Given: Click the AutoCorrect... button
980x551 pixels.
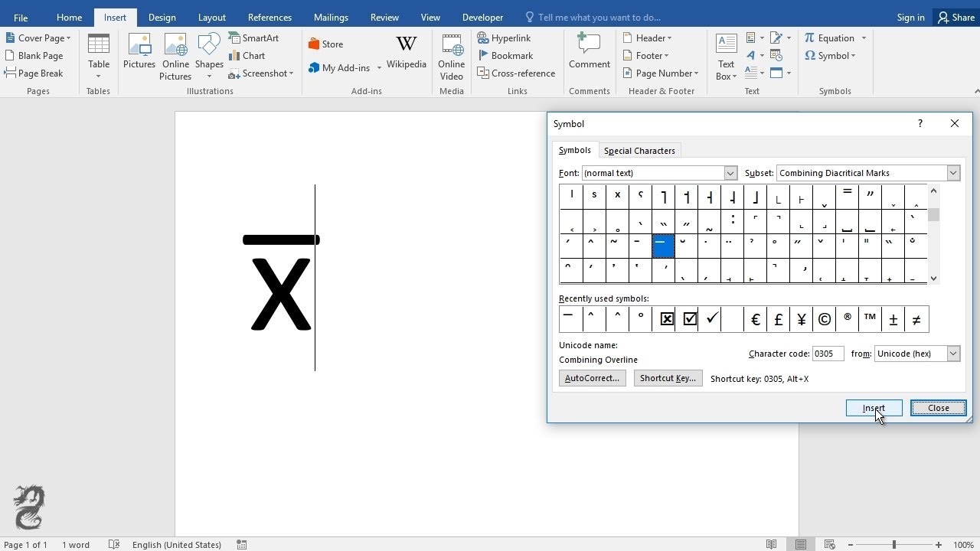Looking at the screenshot, I should point(592,378).
